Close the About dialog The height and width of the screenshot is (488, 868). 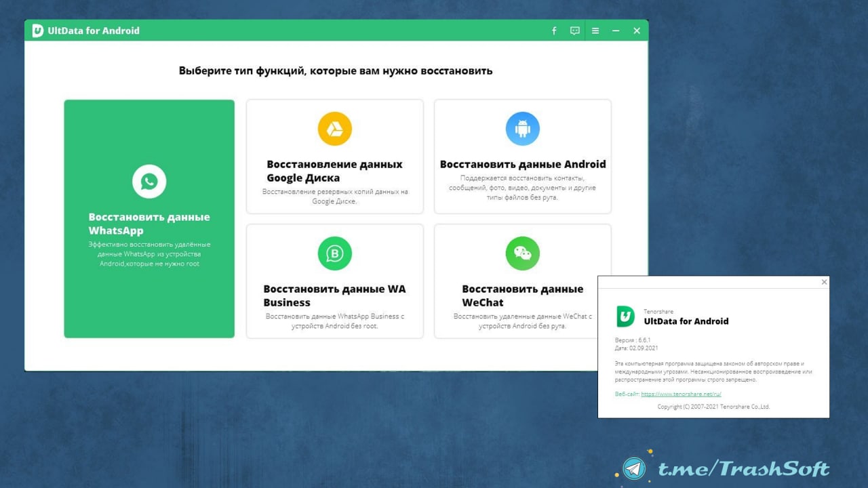[x=825, y=282]
